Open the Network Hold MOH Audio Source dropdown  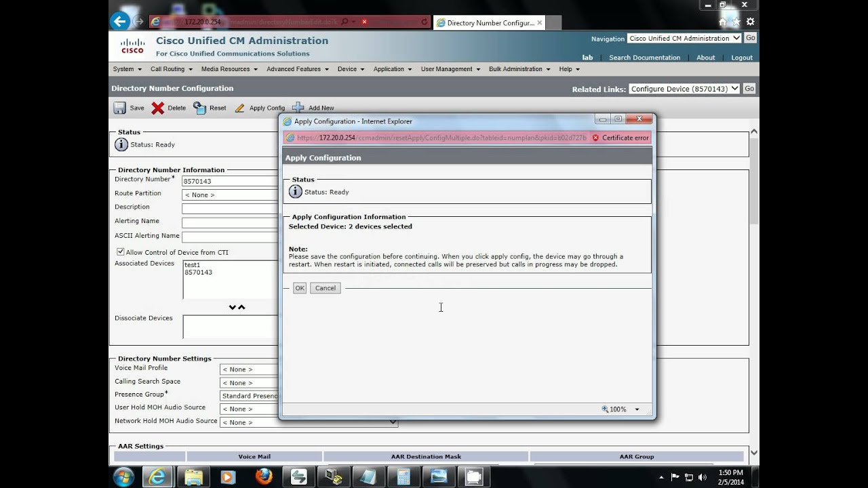coord(309,422)
